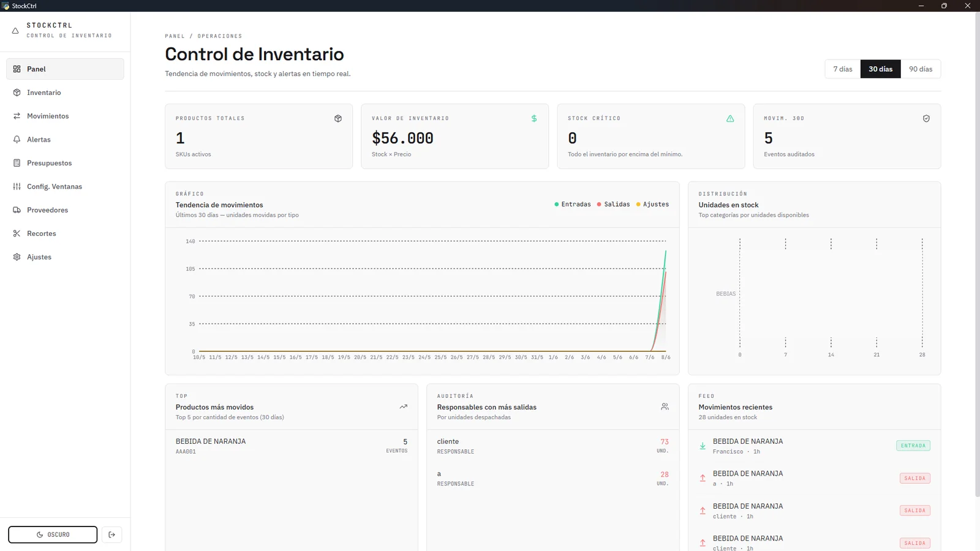Click the 'a' responsable row with 28 und.

click(552, 478)
